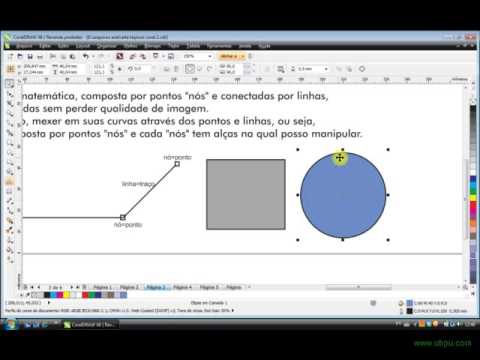Screen dimensions: 480x360
Task: Click the Windows Start button
Action: (10, 324)
